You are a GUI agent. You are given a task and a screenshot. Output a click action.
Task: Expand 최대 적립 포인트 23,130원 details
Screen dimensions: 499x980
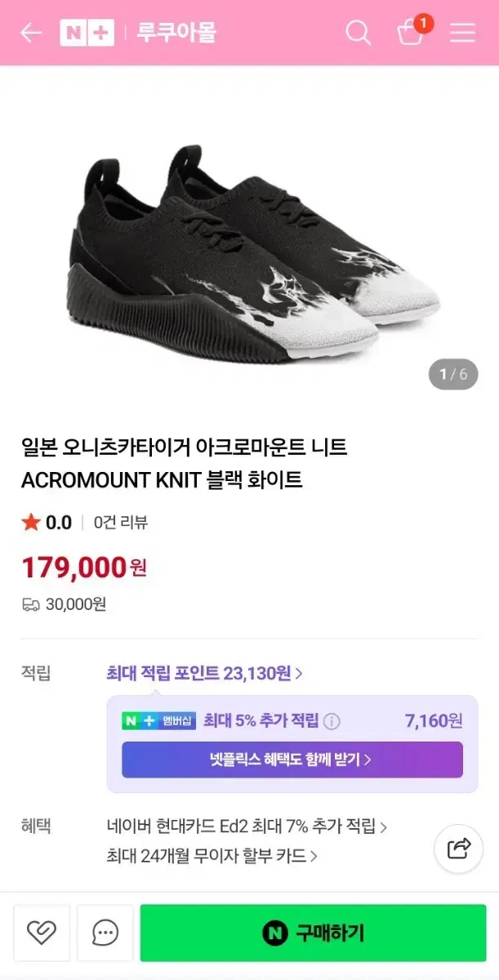coord(202,672)
